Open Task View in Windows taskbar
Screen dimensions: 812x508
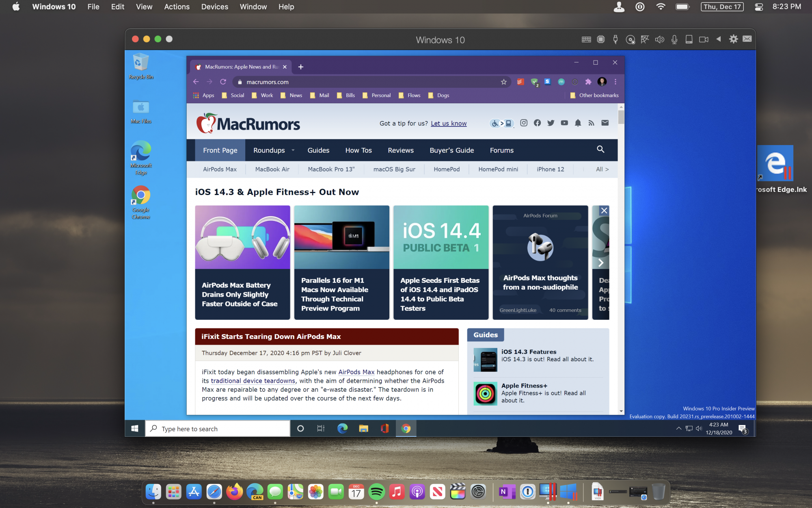tap(321, 428)
